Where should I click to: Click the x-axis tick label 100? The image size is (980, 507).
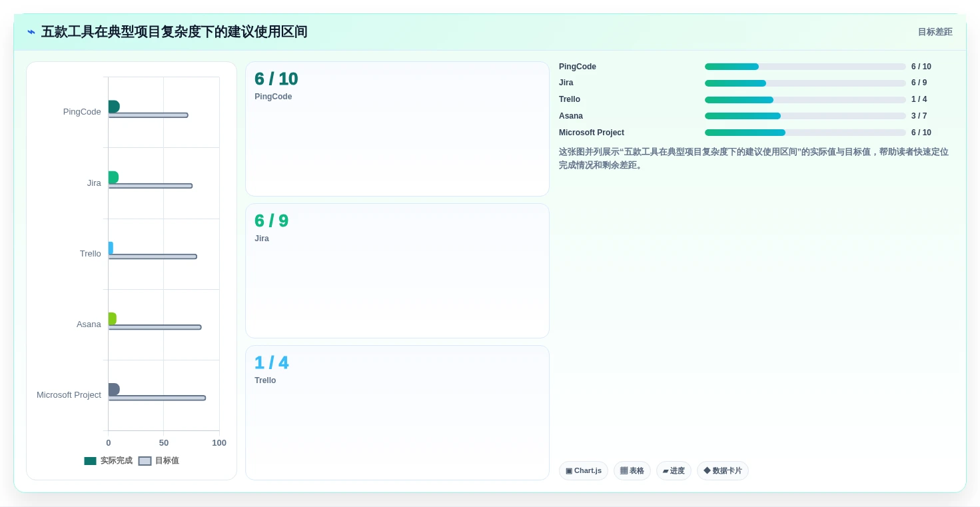(219, 443)
